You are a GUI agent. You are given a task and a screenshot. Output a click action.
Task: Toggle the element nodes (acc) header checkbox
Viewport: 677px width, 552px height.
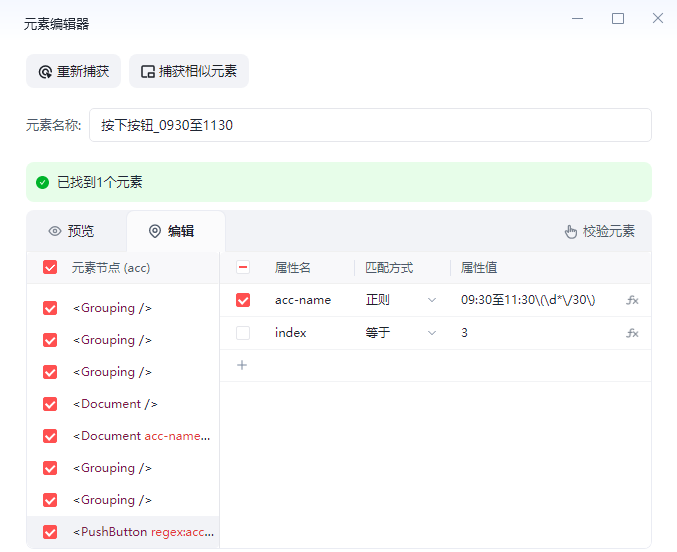(x=50, y=267)
